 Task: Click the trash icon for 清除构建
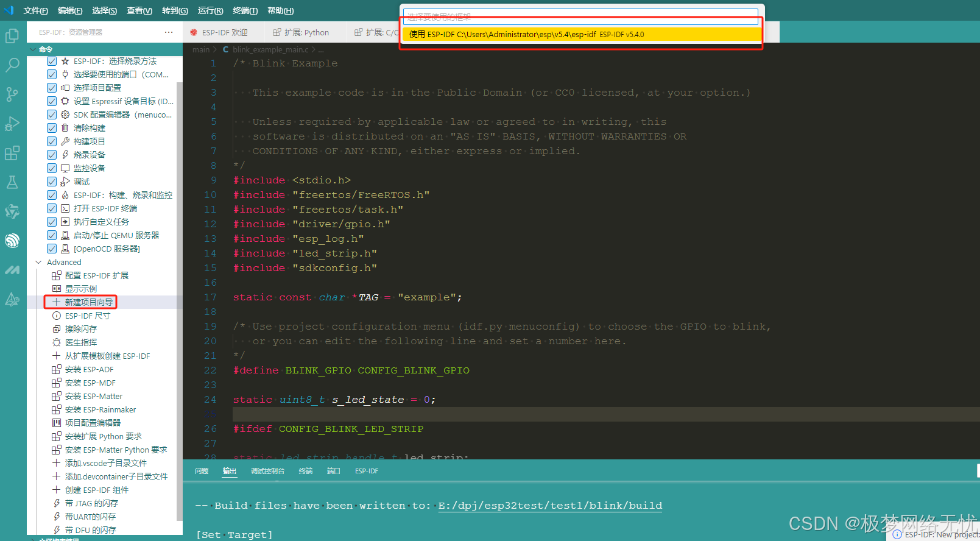(x=65, y=128)
